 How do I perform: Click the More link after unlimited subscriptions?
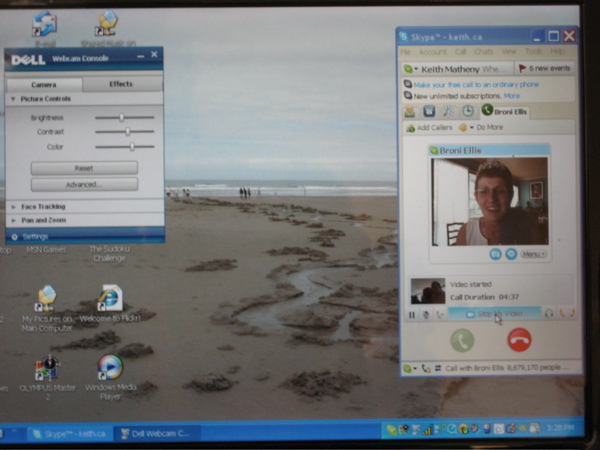click(512, 96)
